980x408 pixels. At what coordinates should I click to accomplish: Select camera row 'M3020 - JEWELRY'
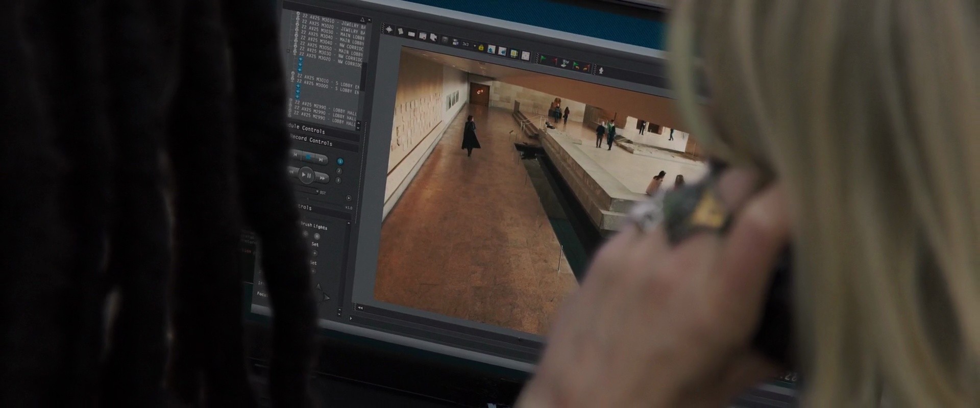(334, 27)
